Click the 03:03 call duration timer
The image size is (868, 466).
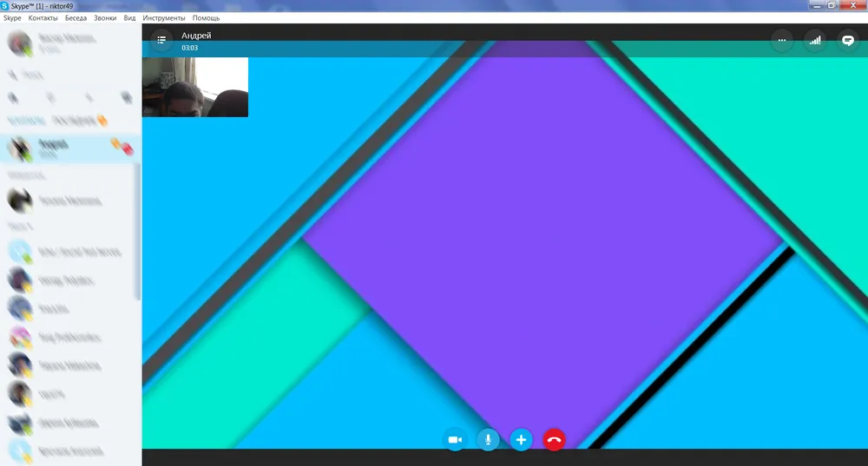pyautogui.click(x=190, y=48)
